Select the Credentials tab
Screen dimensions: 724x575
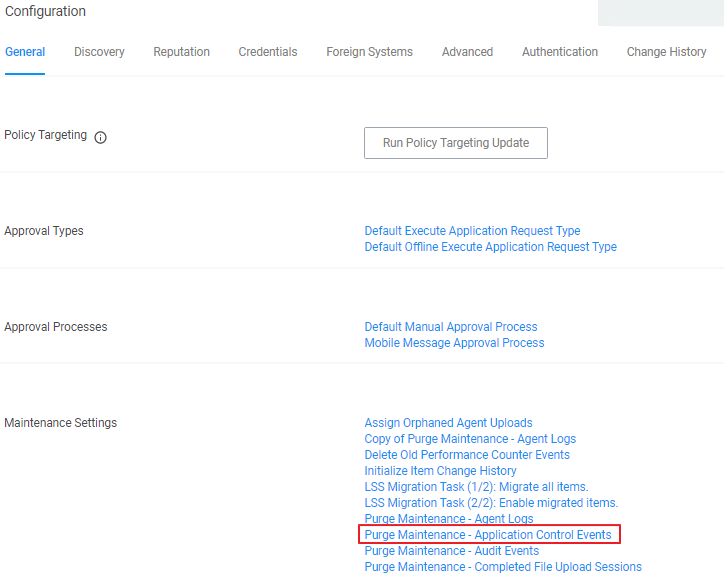tap(267, 52)
